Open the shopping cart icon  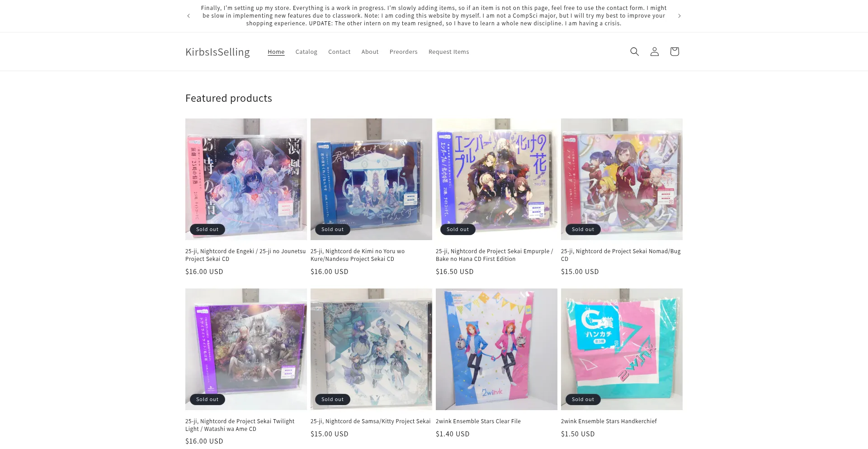click(674, 52)
